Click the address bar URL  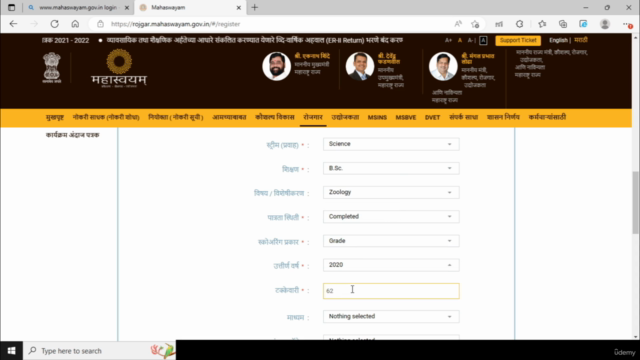(x=176, y=24)
